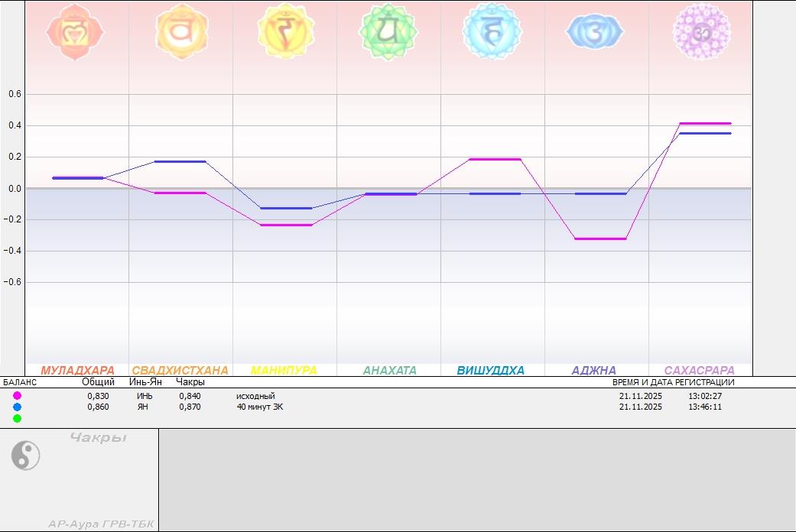Click the МУЛАДХАРА axis label
The width and height of the screenshot is (796, 532).
tap(77, 371)
